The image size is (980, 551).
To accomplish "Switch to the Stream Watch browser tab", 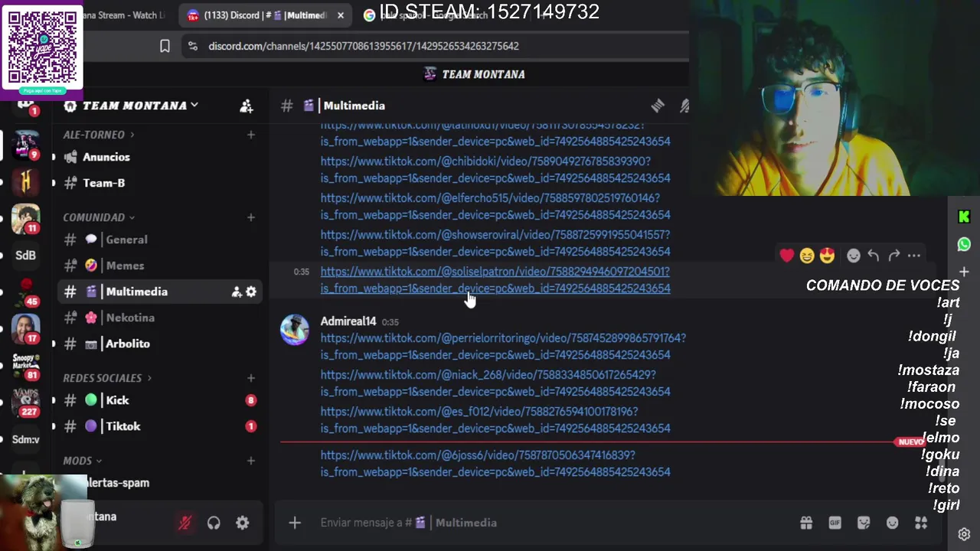I will click(126, 15).
